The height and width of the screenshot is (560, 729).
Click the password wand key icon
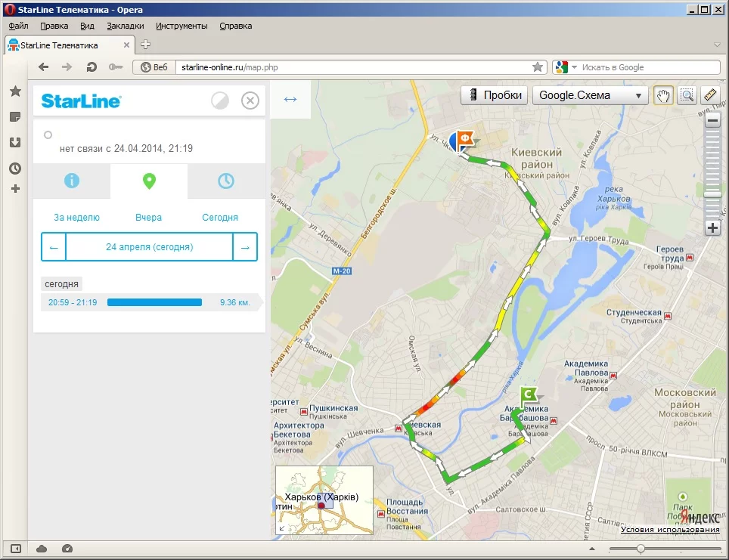(x=115, y=67)
